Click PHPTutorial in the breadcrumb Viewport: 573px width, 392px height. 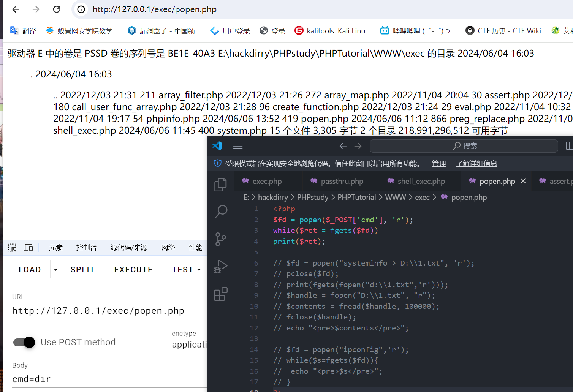357,197
